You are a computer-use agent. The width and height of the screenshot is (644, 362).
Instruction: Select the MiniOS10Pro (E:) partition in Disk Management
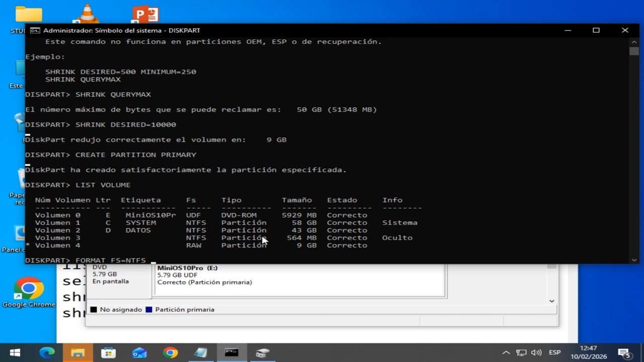point(299,280)
